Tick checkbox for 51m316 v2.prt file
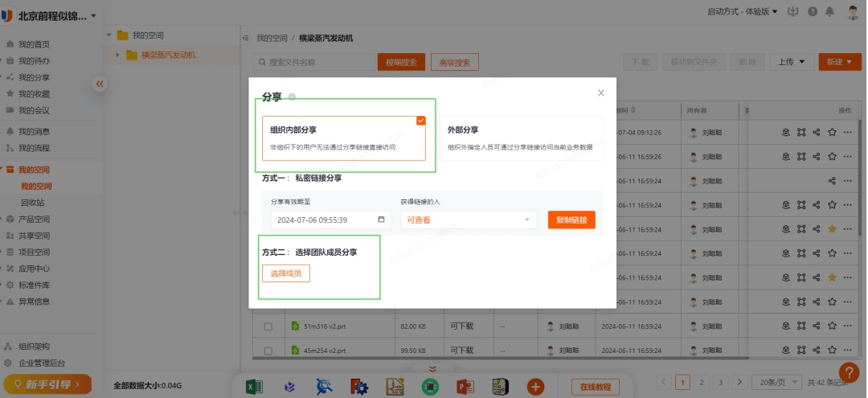Image resolution: width=868 pixels, height=398 pixels. 268,326
